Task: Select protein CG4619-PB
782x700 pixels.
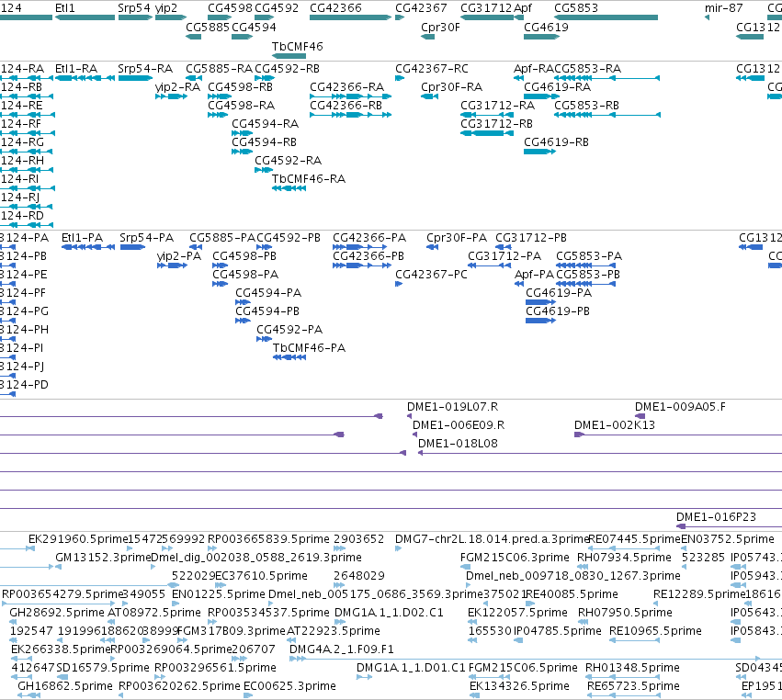Action: point(540,320)
